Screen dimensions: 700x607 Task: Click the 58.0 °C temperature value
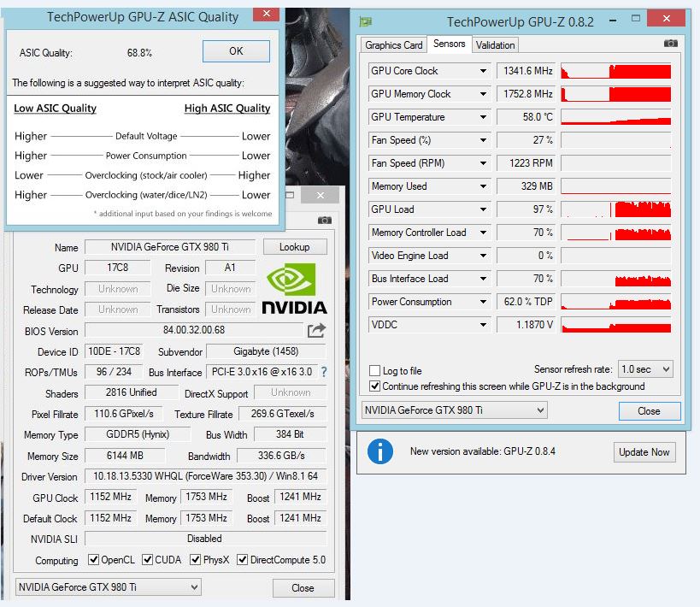pyautogui.click(x=526, y=117)
